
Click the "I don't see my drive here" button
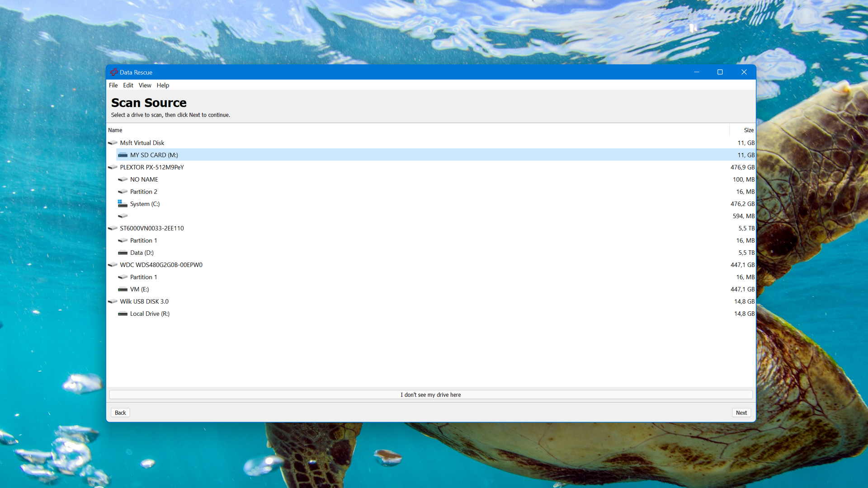431,395
